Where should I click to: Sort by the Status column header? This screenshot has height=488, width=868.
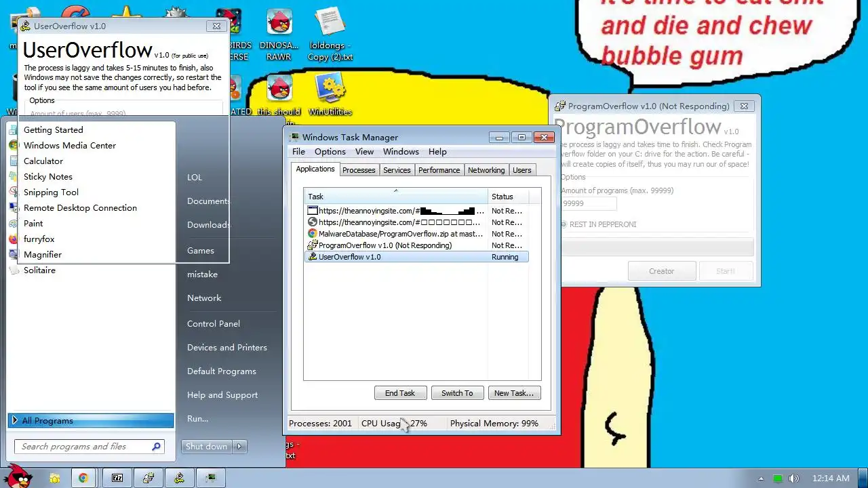click(x=507, y=196)
